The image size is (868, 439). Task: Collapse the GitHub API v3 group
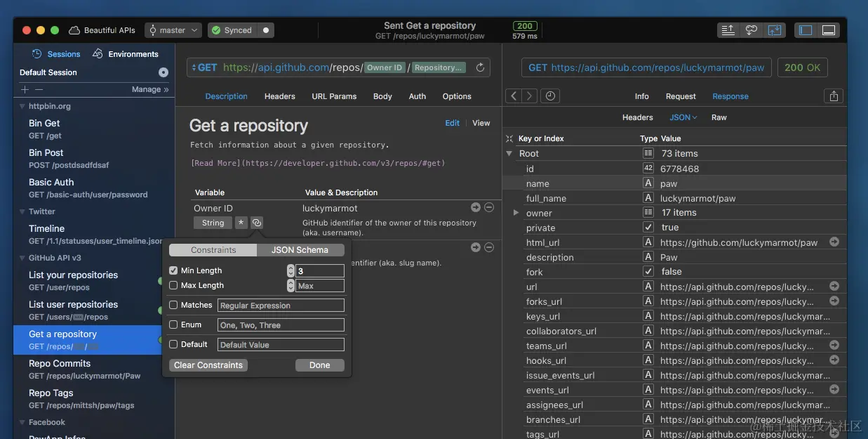tap(22, 258)
